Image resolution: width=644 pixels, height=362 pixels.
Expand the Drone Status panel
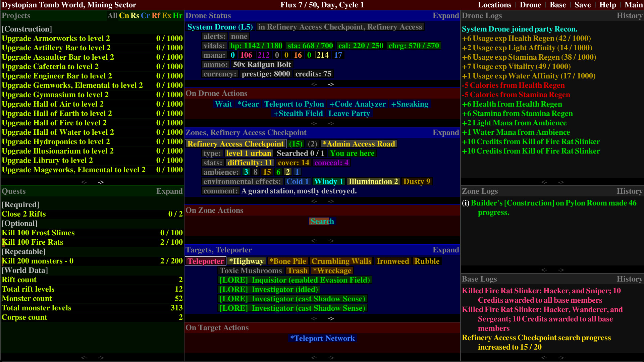pyautogui.click(x=446, y=15)
